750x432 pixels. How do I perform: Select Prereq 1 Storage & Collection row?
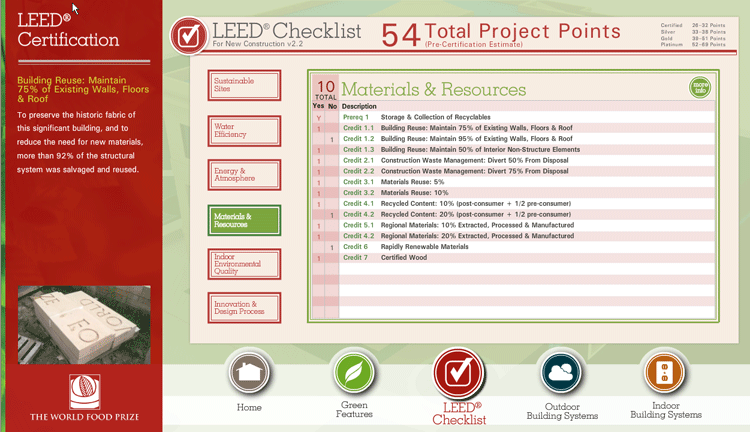[x=513, y=117]
